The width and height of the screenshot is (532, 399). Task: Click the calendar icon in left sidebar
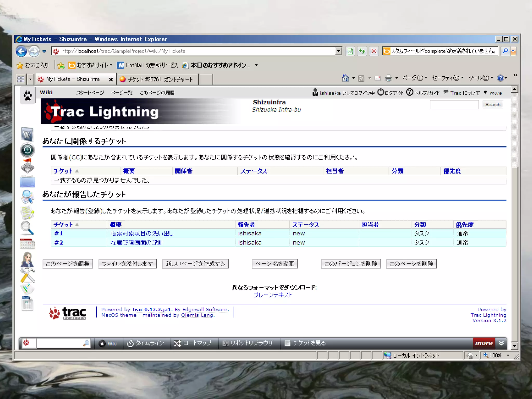[27, 244]
